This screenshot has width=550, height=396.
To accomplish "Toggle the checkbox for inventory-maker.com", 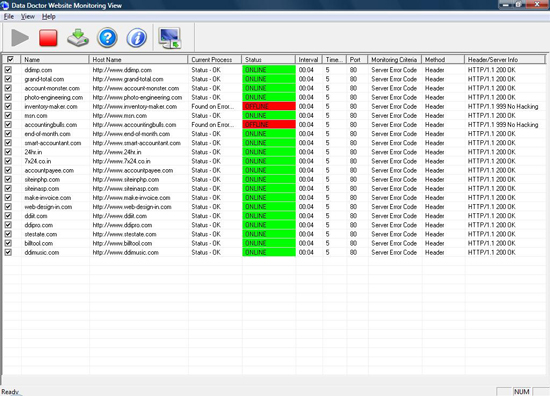I will coord(8,106).
